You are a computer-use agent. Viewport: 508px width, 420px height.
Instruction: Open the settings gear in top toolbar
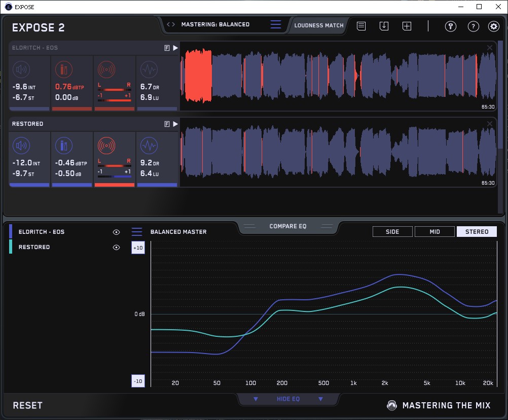[x=493, y=26]
